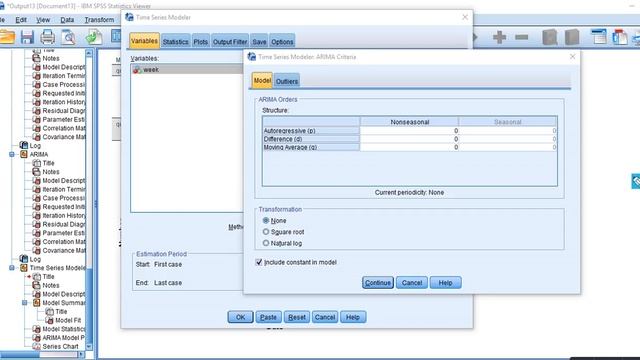Switch to Statistics tab in Time Series Modeler
Screen dimensions: 640x360
(176, 42)
